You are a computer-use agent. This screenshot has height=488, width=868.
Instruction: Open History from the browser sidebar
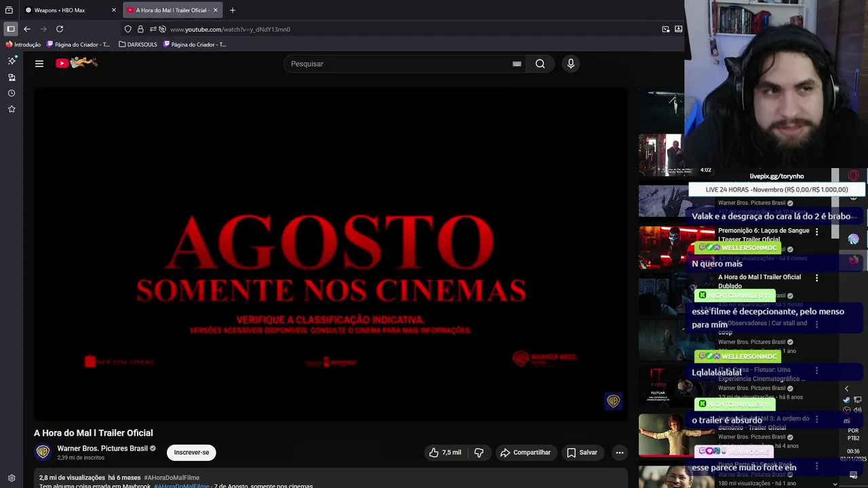point(12,93)
